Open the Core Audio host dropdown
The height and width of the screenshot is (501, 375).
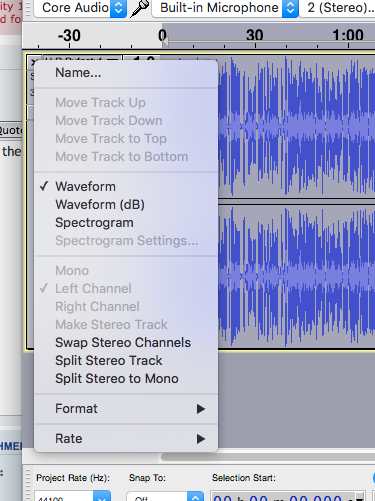pyautogui.click(x=80, y=8)
